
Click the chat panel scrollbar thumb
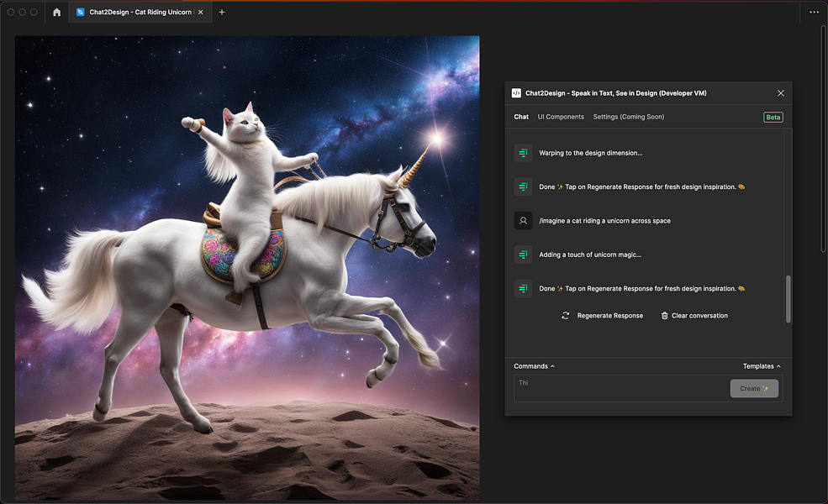788,299
